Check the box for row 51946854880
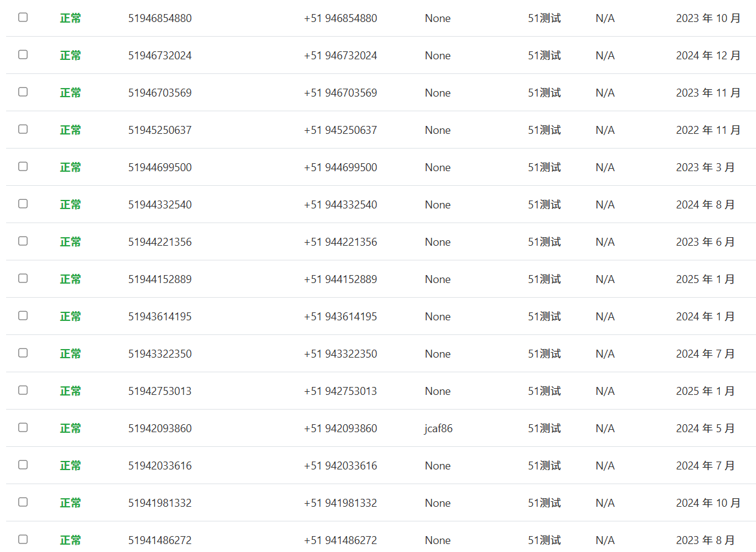756x552 pixels. (x=23, y=18)
